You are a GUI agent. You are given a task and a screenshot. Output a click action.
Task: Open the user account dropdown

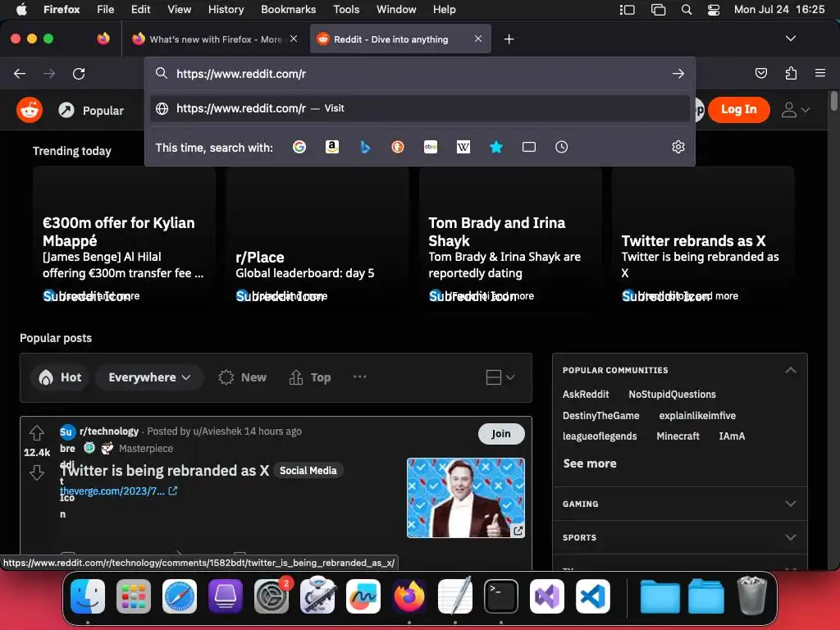[795, 110]
